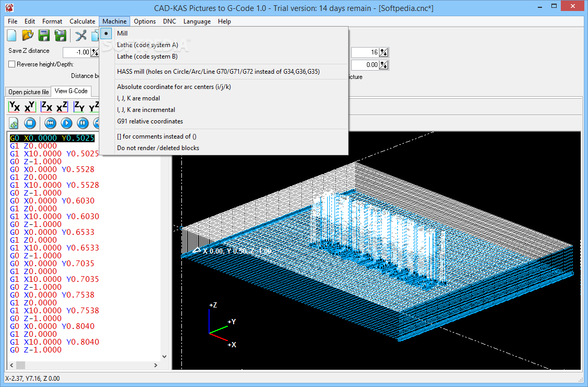Click spinner arrows beside value 16

coord(384,52)
